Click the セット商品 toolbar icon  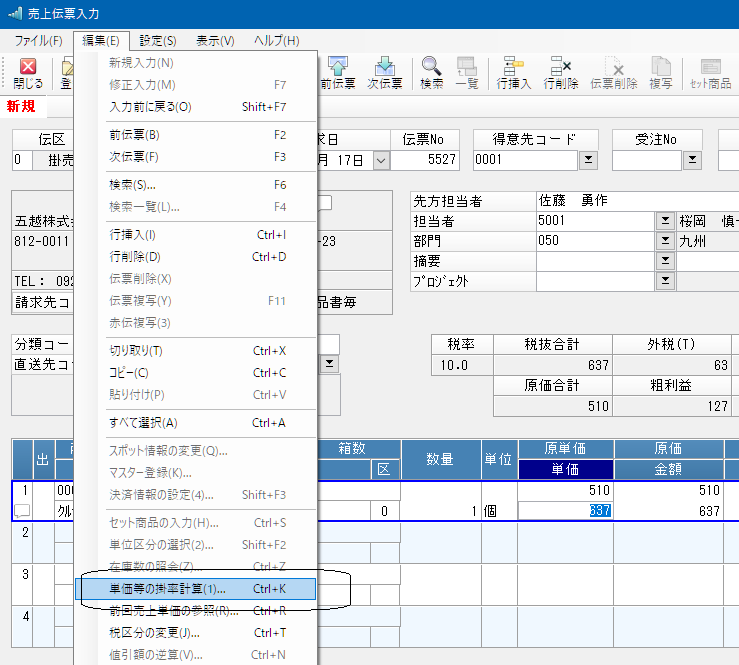tap(710, 71)
